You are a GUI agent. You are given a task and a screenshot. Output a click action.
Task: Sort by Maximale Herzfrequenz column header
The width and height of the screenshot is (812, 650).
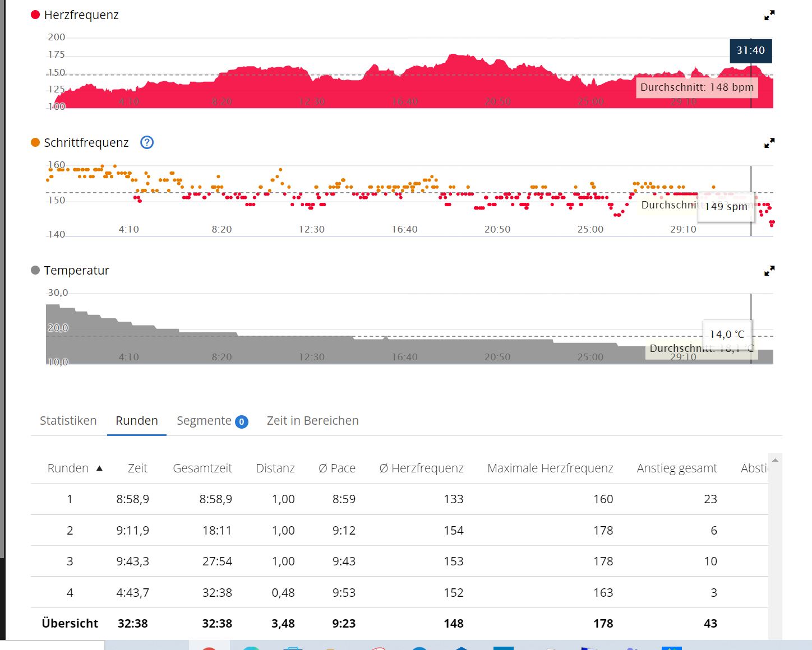pos(550,468)
